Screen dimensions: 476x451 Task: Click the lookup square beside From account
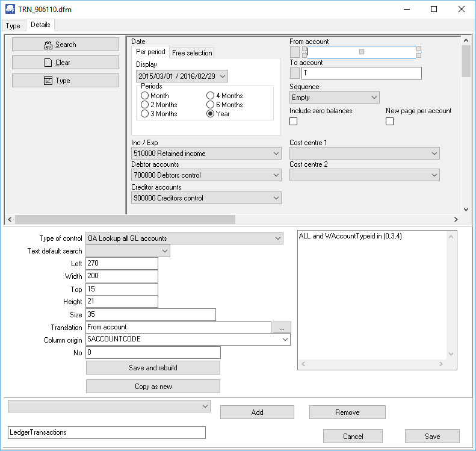coord(295,52)
